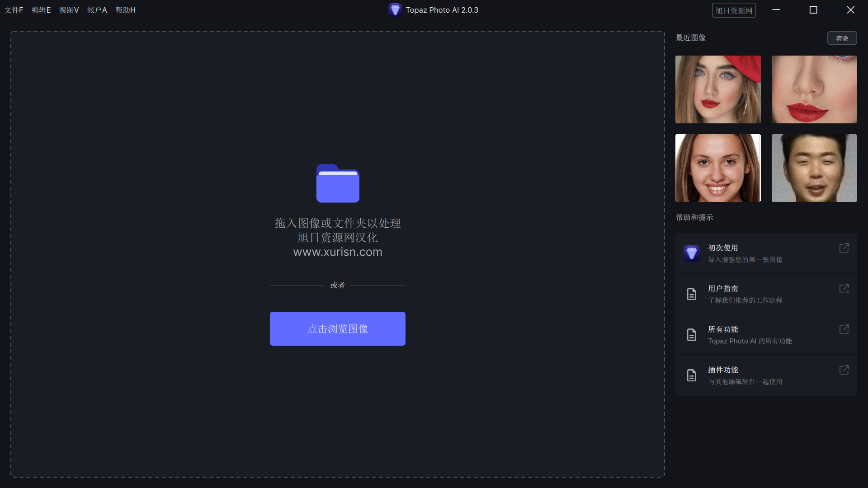Maximize the Topaz Photo AI window
Image resolution: width=868 pixels, height=488 pixels.
[x=813, y=10]
